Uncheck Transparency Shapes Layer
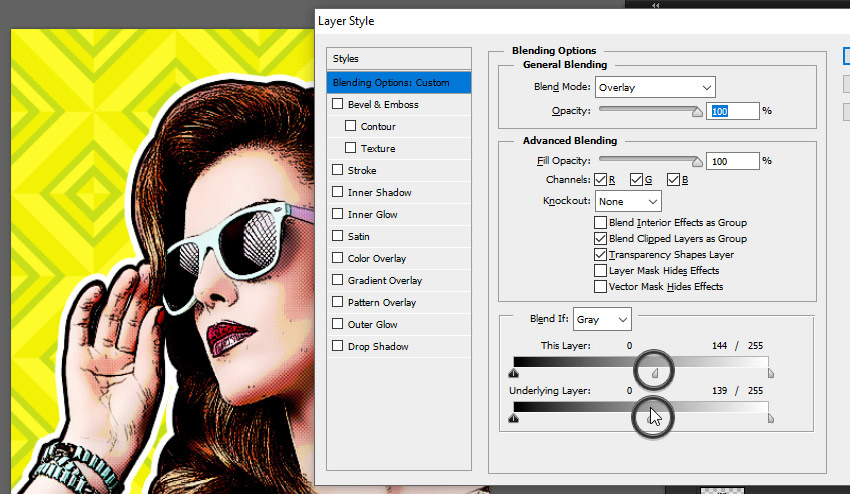 point(600,254)
